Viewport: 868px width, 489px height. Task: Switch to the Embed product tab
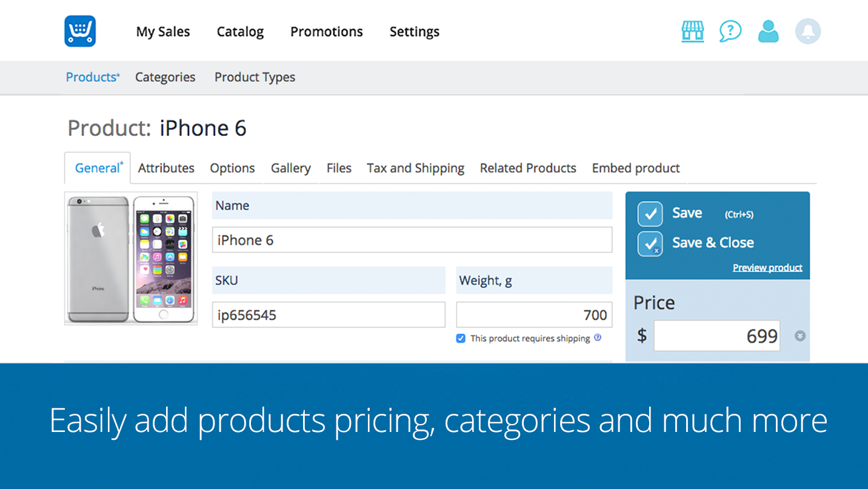pyautogui.click(x=635, y=168)
